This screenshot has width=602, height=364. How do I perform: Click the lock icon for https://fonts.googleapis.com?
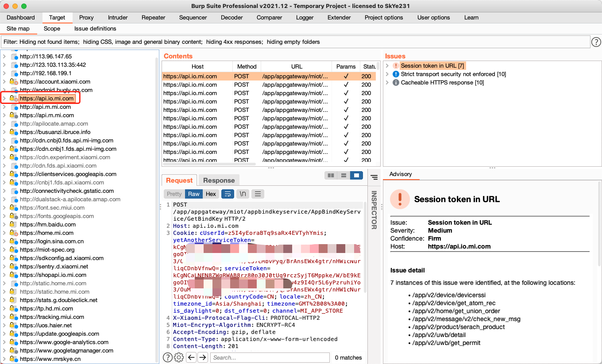click(14, 216)
